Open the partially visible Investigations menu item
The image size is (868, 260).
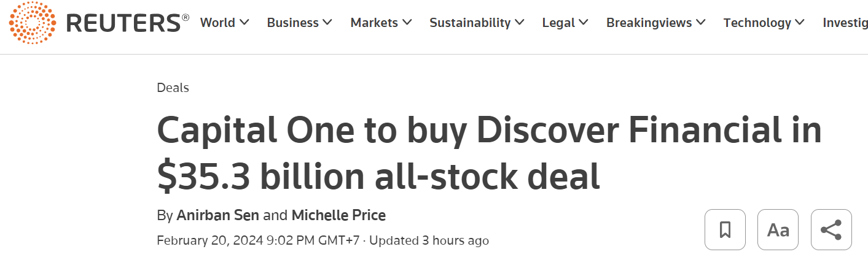[x=845, y=23]
